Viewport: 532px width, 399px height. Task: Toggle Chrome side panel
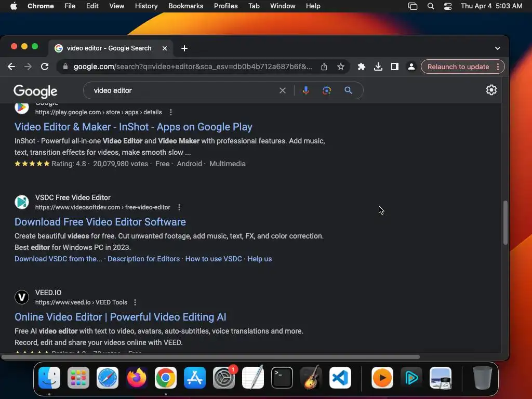[x=395, y=66]
